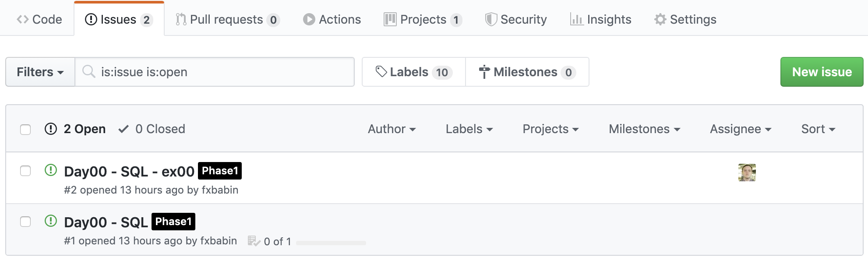Check the Day00 - SQL - ex00 issue checkbox
The height and width of the screenshot is (261, 868).
coord(25,171)
